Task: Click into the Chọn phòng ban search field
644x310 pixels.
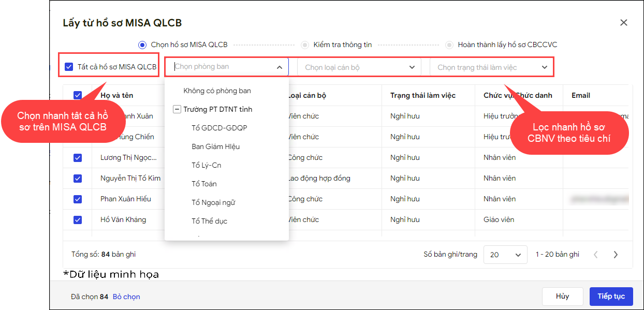Action: pyautogui.click(x=223, y=67)
